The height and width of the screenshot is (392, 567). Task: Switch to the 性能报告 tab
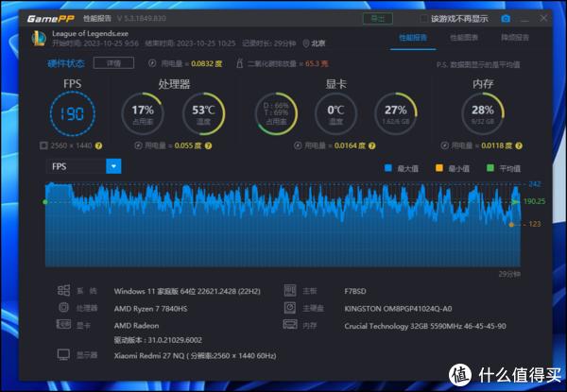point(413,38)
